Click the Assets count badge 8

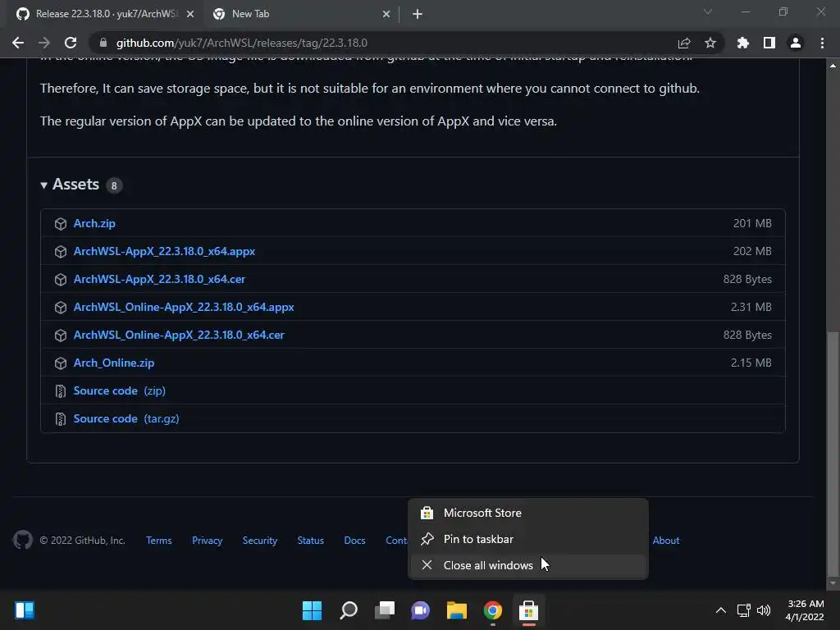tap(113, 185)
